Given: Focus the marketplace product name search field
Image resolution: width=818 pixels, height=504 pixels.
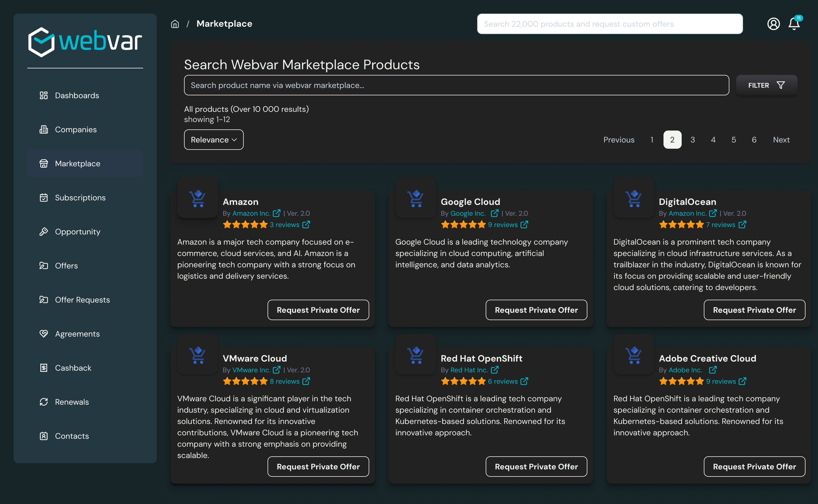Looking at the screenshot, I should tap(456, 85).
